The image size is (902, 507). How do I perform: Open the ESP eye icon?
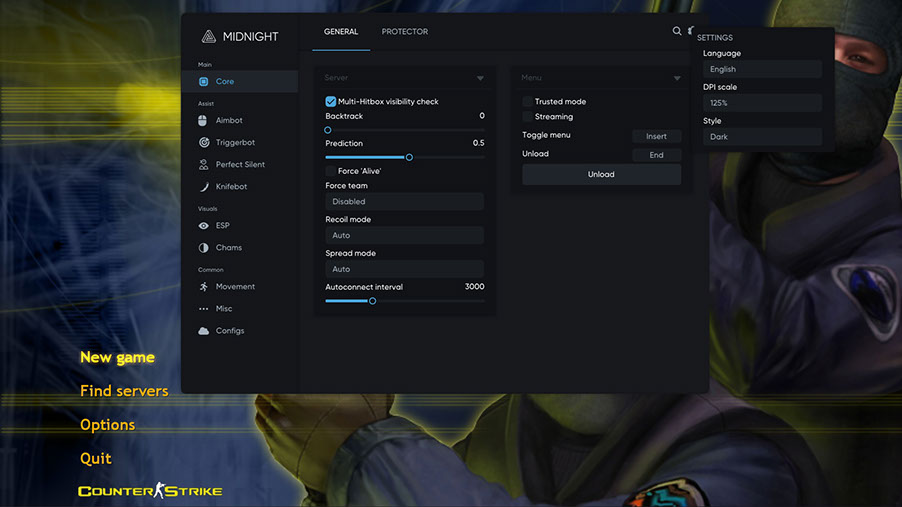[x=204, y=226]
